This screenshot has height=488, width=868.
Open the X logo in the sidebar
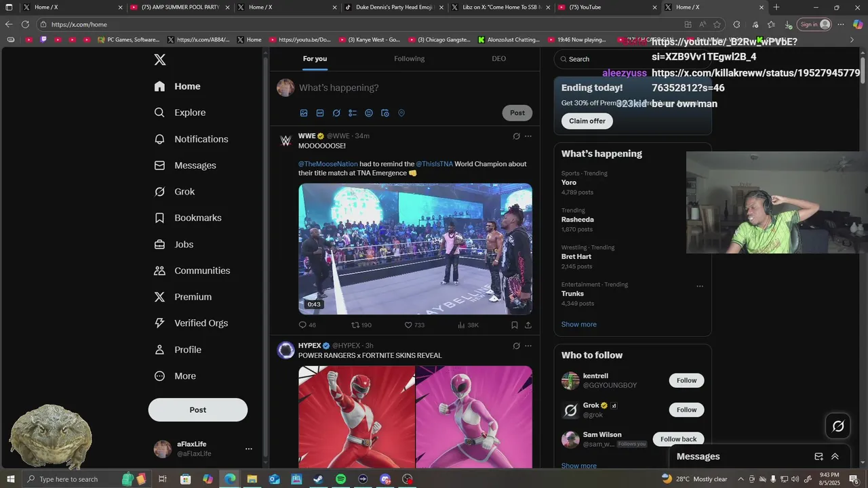click(160, 60)
